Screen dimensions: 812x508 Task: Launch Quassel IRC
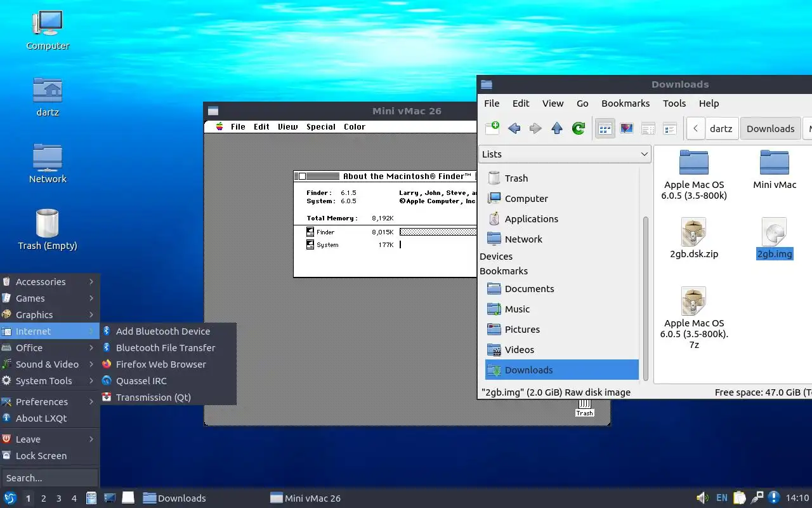click(x=168, y=381)
